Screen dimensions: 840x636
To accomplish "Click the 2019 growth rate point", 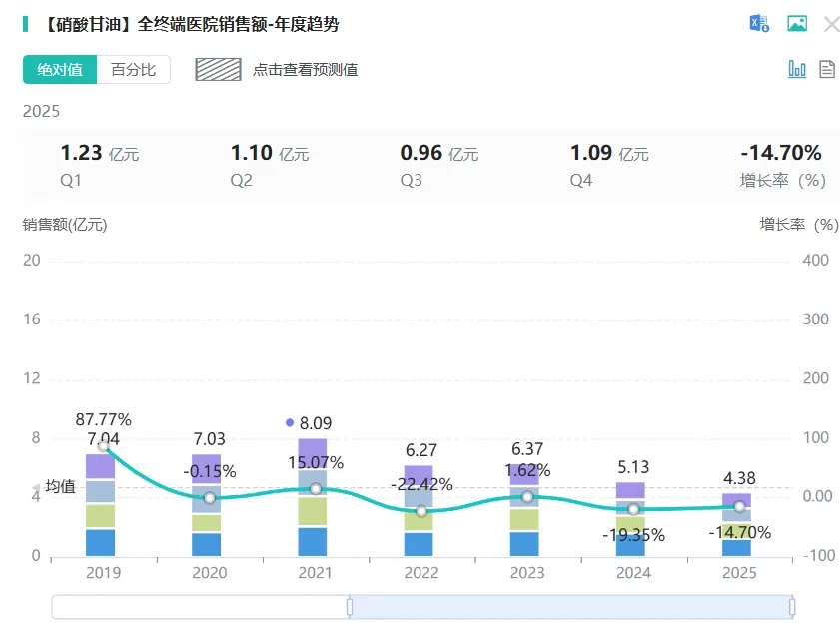I will coord(103,445).
